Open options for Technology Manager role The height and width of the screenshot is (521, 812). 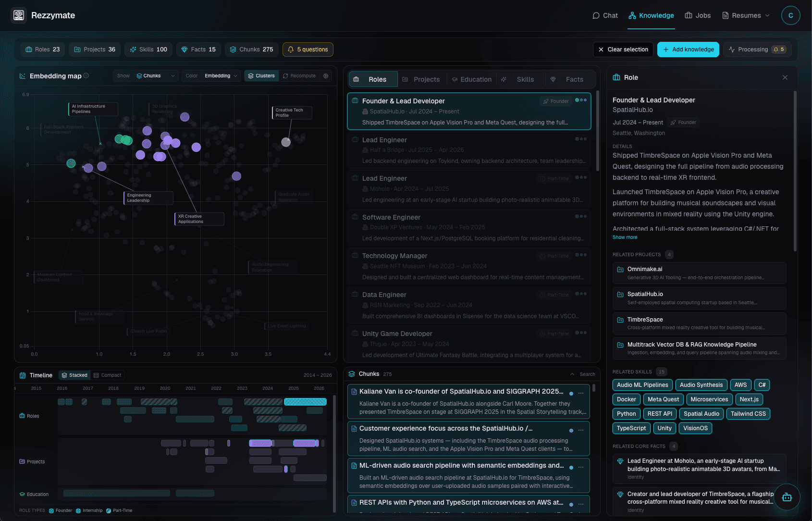pos(581,255)
